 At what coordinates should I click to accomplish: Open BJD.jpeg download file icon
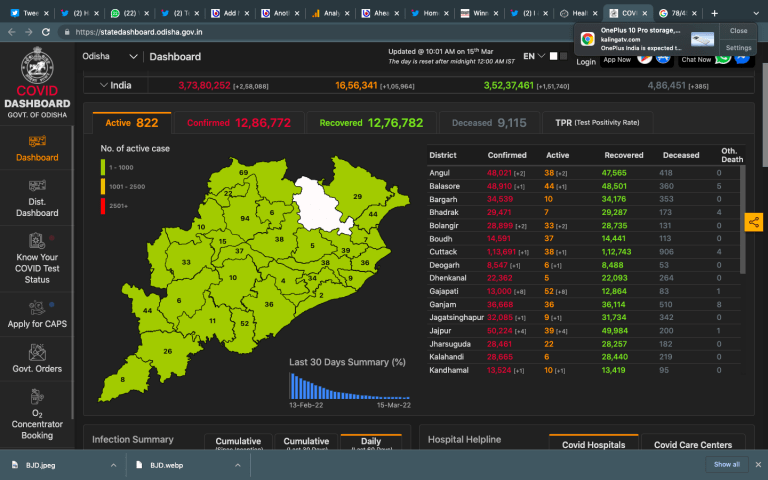15,465
